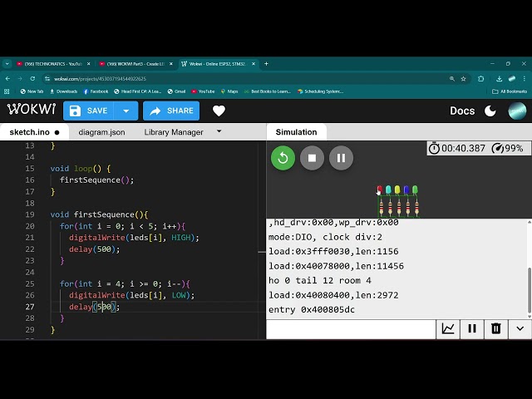Open the Maps bookmark

tap(229, 91)
